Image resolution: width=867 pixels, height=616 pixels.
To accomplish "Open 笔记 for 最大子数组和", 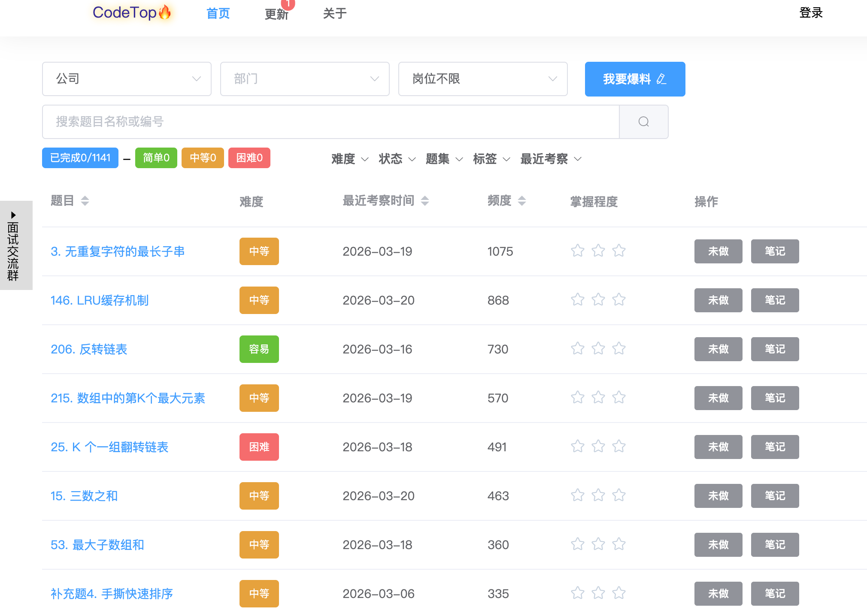I will tap(775, 545).
